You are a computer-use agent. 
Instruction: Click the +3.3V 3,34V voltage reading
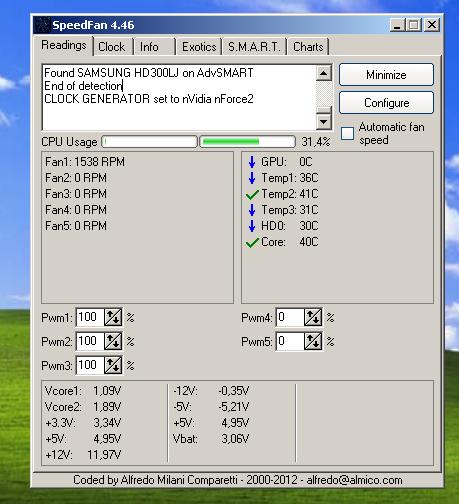[83, 423]
